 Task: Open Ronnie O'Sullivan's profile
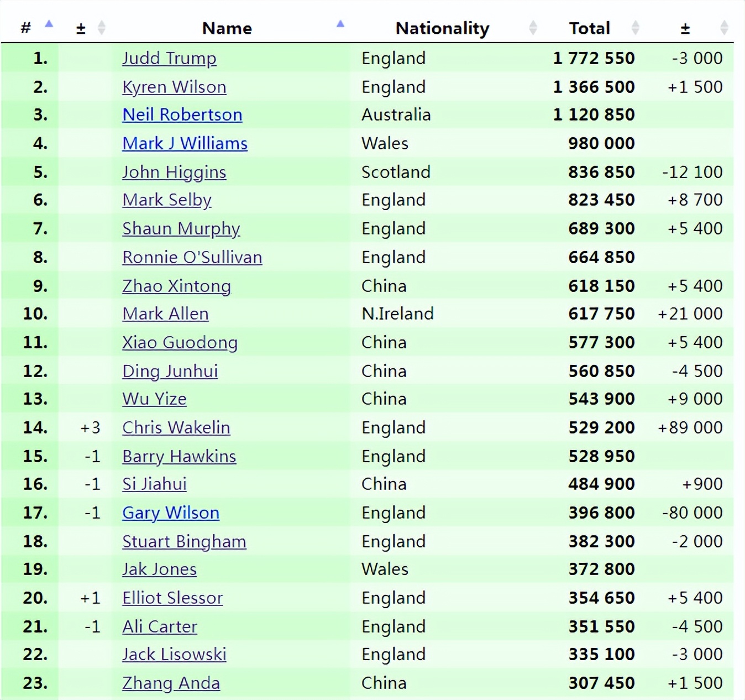(x=192, y=257)
